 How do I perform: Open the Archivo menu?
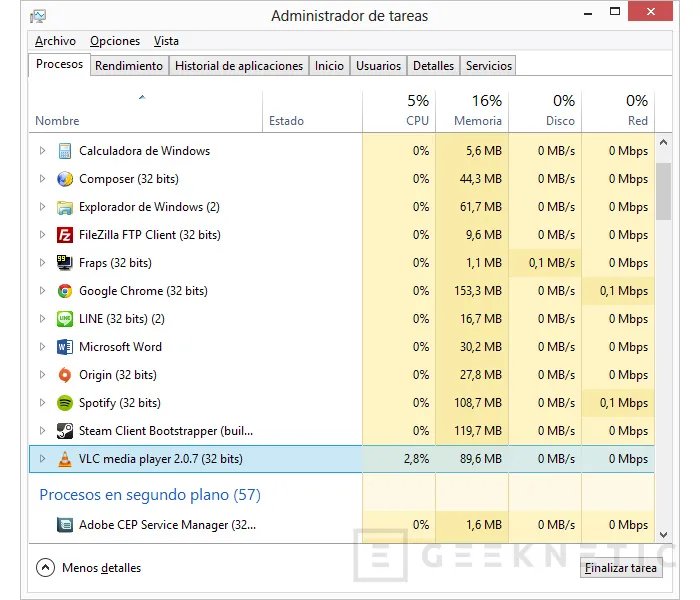click(x=55, y=41)
